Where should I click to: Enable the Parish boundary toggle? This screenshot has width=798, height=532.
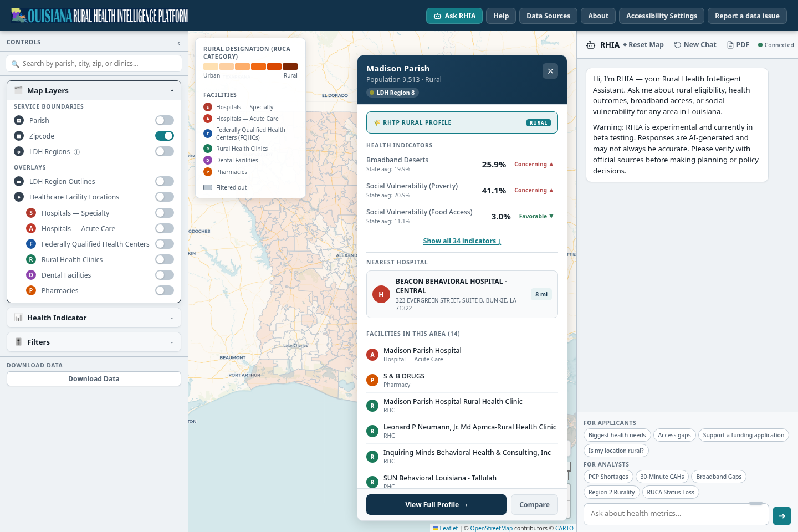pyautogui.click(x=165, y=120)
